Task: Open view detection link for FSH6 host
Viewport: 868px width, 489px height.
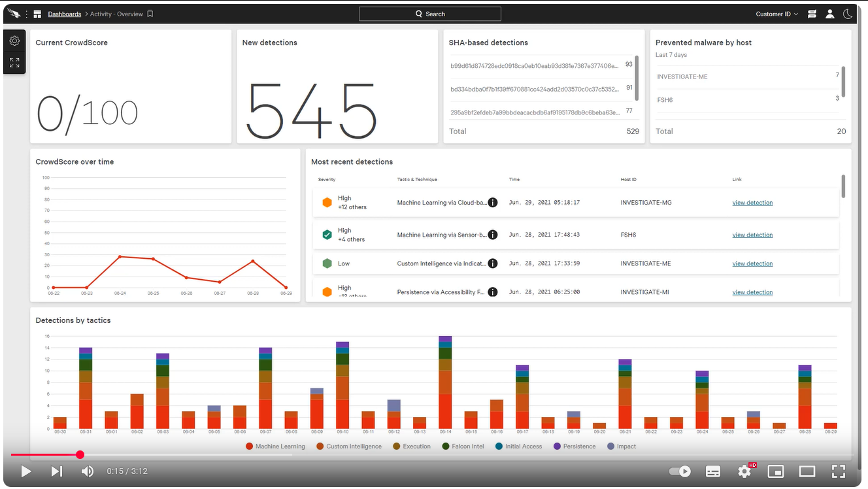Action: (752, 235)
